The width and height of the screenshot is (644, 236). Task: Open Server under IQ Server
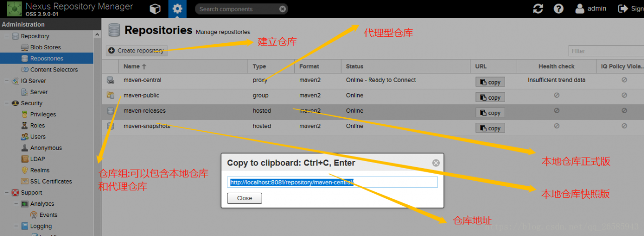(39, 92)
